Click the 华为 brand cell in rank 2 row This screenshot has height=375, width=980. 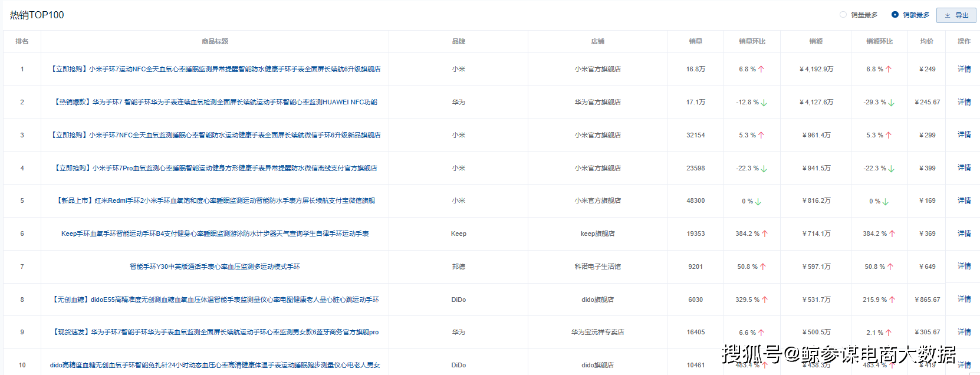(459, 102)
